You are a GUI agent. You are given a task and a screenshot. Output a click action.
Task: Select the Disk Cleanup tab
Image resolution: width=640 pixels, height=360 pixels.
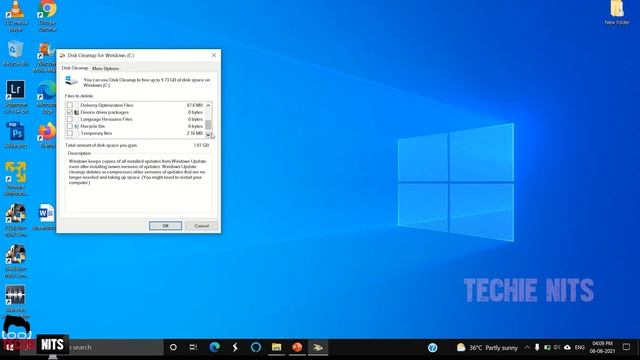(75, 68)
